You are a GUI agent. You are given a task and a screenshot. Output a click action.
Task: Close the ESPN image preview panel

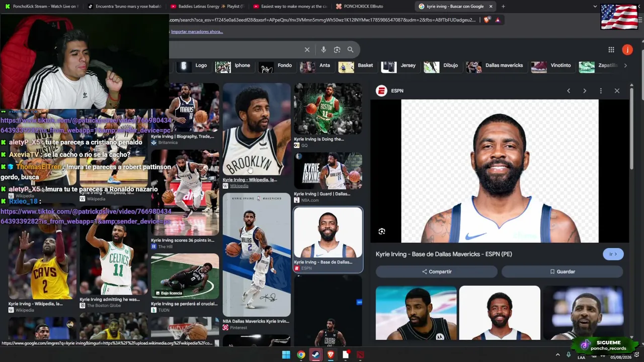click(617, 91)
